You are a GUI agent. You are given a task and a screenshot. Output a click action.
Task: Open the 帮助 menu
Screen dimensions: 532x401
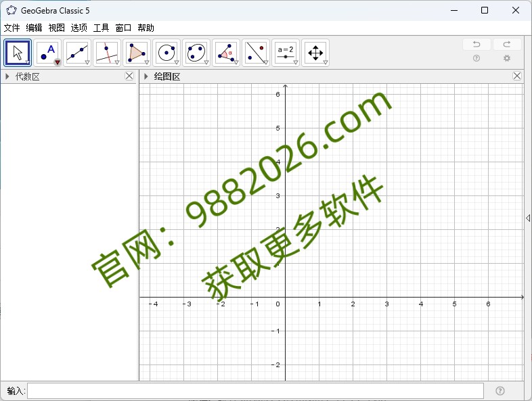pos(146,28)
